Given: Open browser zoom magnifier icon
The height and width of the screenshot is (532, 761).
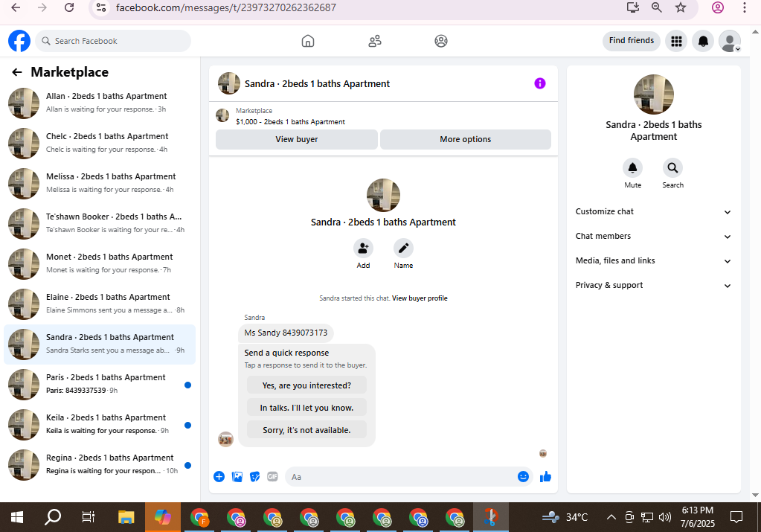Looking at the screenshot, I should tap(657, 7).
